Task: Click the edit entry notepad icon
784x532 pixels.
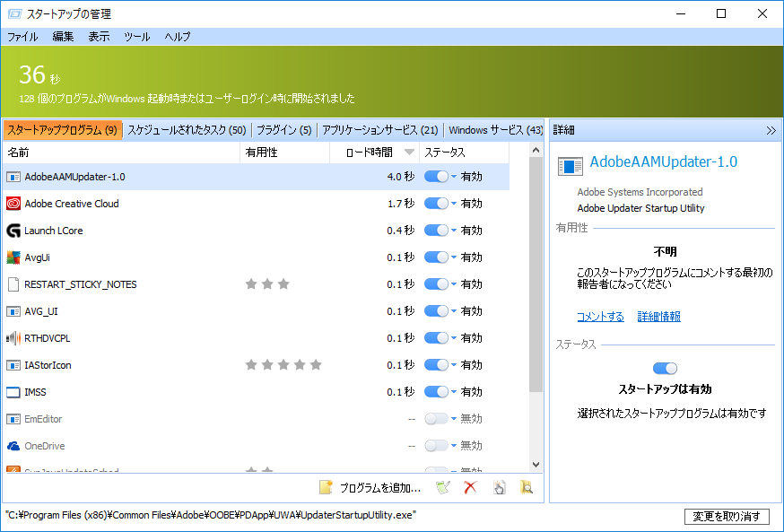Action: coord(443,487)
